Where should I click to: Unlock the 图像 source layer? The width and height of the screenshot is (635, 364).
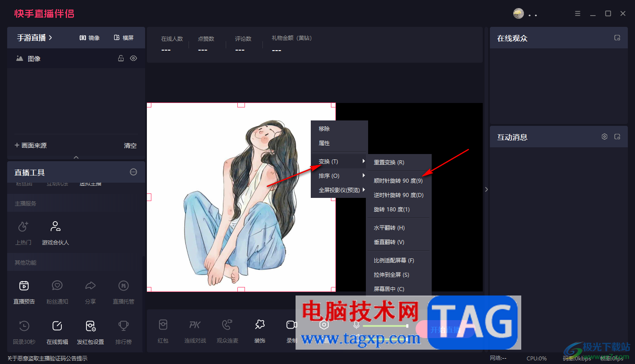(x=121, y=58)
